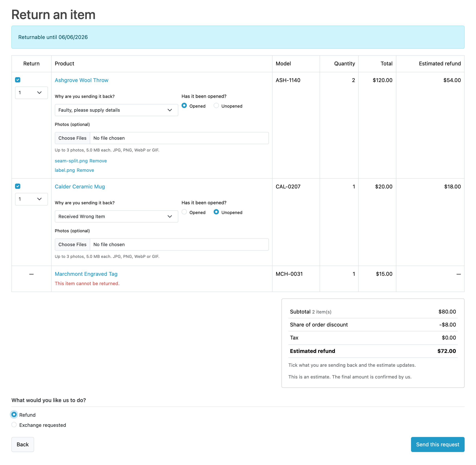Click the -$8.00 order discount value
This screenshot has height=465, width=476.
[448, 324]
